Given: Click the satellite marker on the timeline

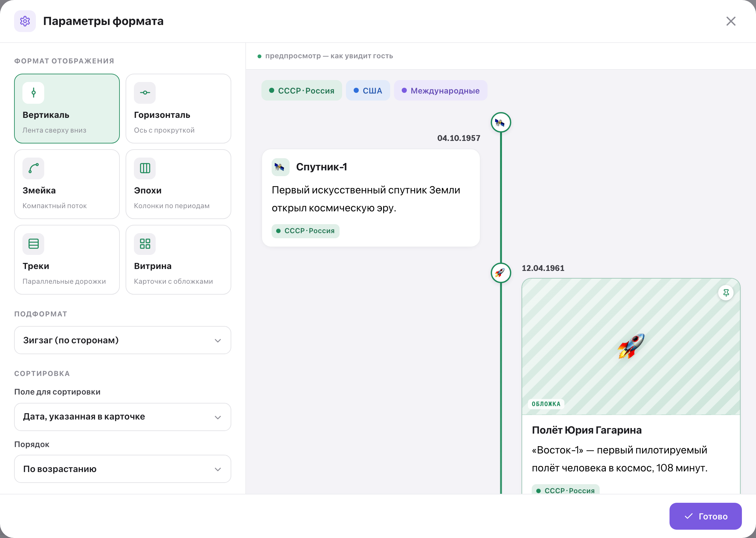Looking at the screenshot, I should click(x=501, y=123).
